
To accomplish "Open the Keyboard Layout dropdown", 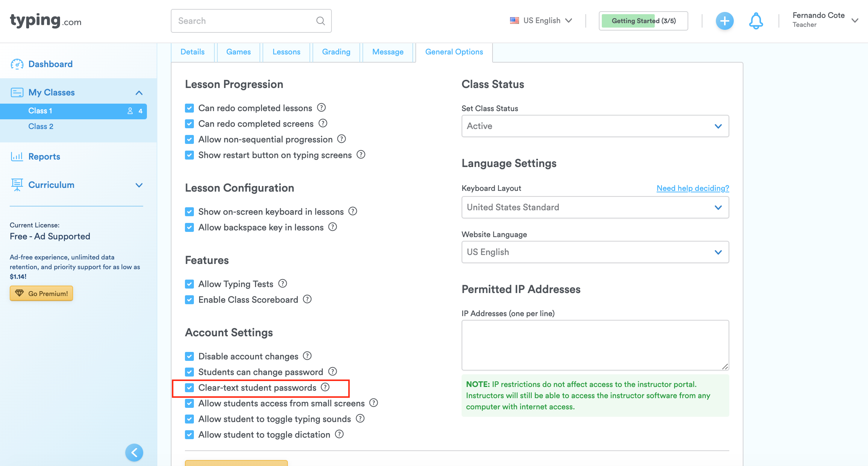I will click(x=595, y=207).
